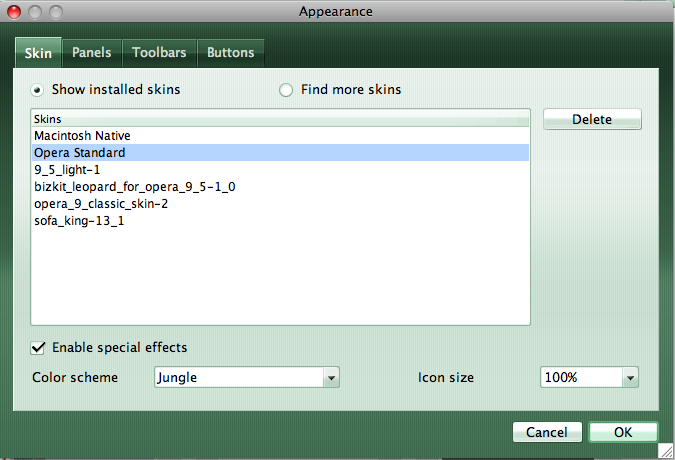
Task: Pick opera_9_classic_skin-2 from the list
Action: pyautogui.click(x=280, y=204)
